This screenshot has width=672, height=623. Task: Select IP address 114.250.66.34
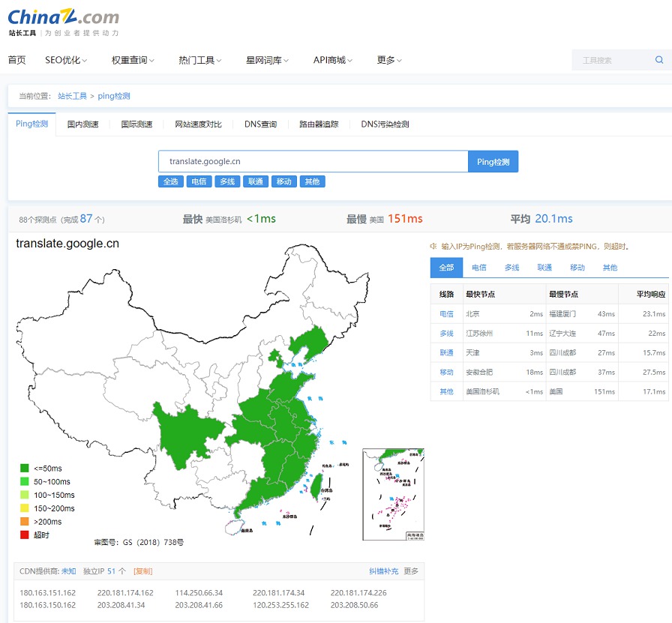coord(199,593)
